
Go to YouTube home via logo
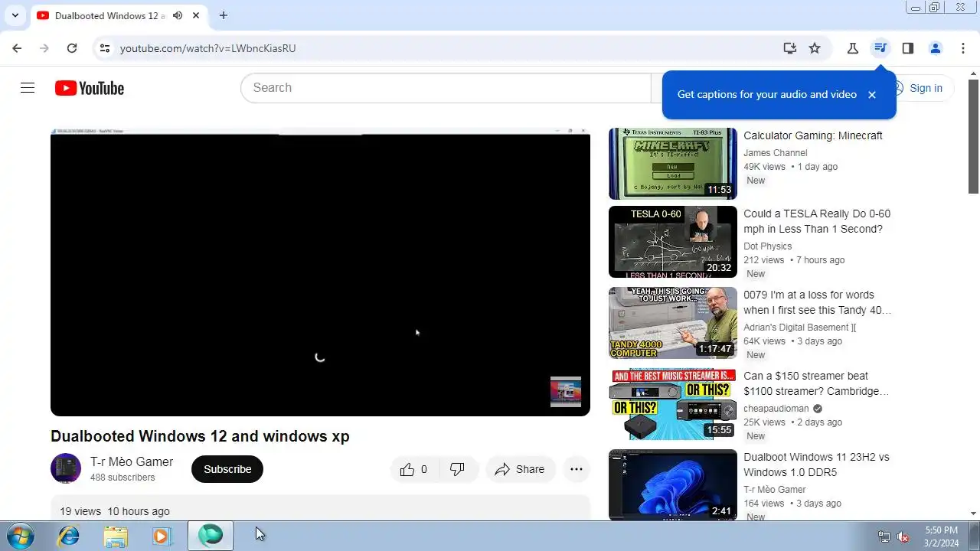[90, 88]
